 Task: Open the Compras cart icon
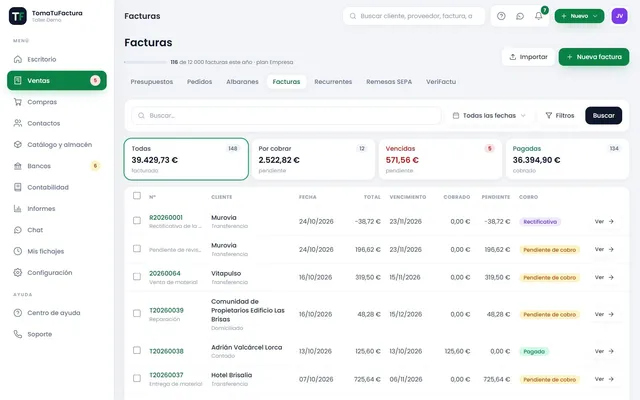[x=18, y=102]
